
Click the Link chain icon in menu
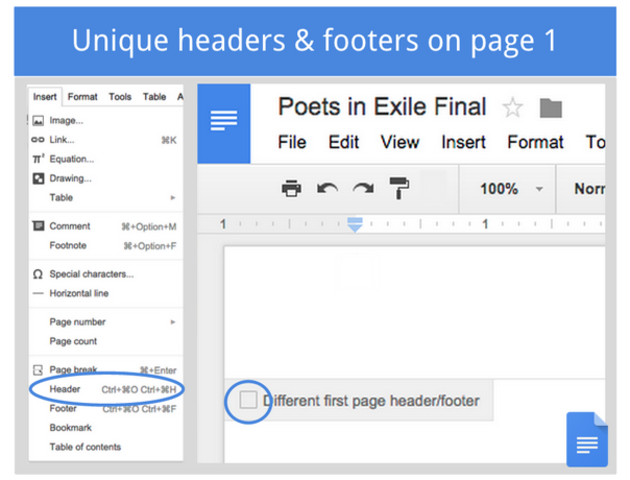[38, 140]
